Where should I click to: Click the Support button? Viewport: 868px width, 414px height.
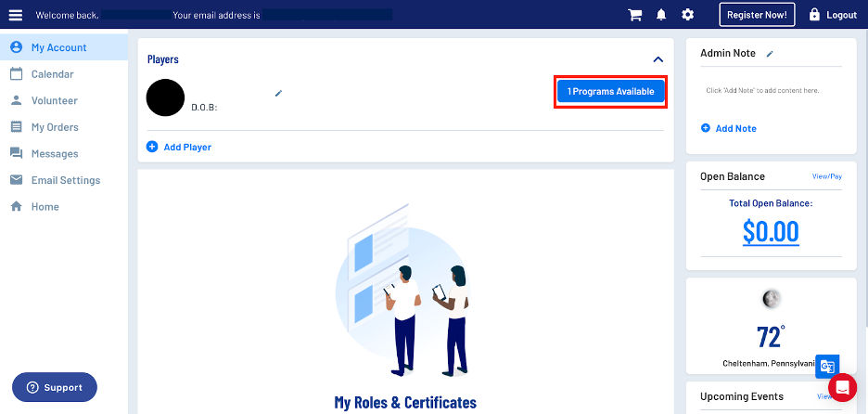(54, 387)
